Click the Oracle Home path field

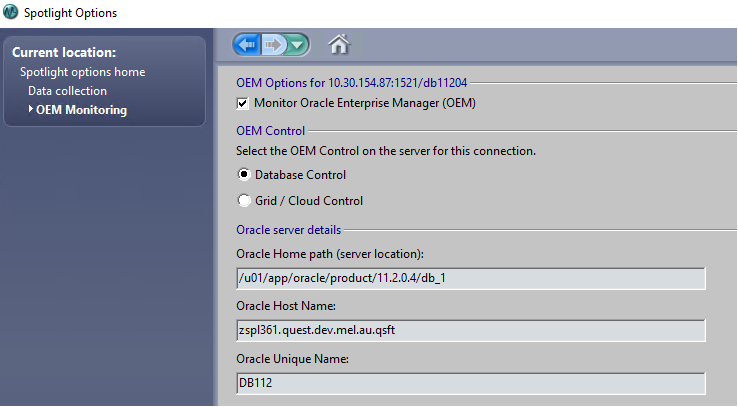pos(471,279)
